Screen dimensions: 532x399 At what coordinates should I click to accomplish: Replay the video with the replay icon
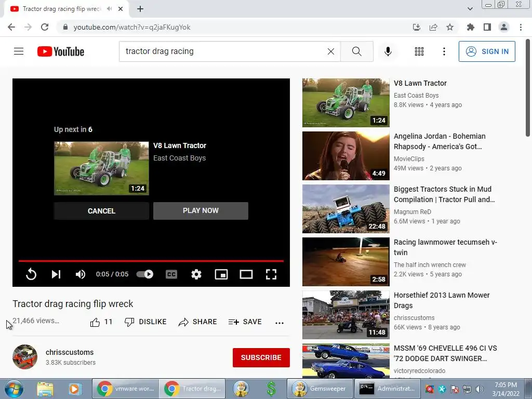(x=31, y=274)
